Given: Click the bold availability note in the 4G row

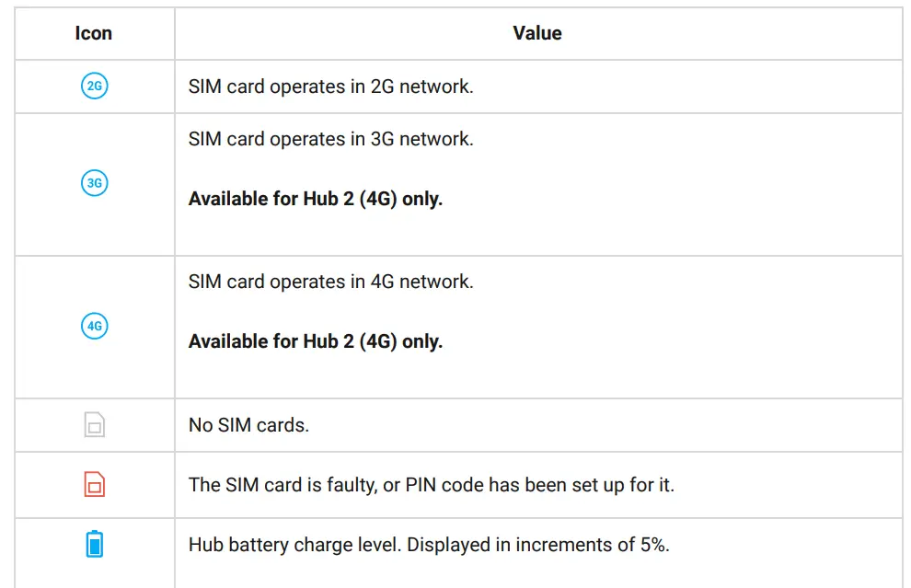Looking at the screenshot, I should point(316,341).
